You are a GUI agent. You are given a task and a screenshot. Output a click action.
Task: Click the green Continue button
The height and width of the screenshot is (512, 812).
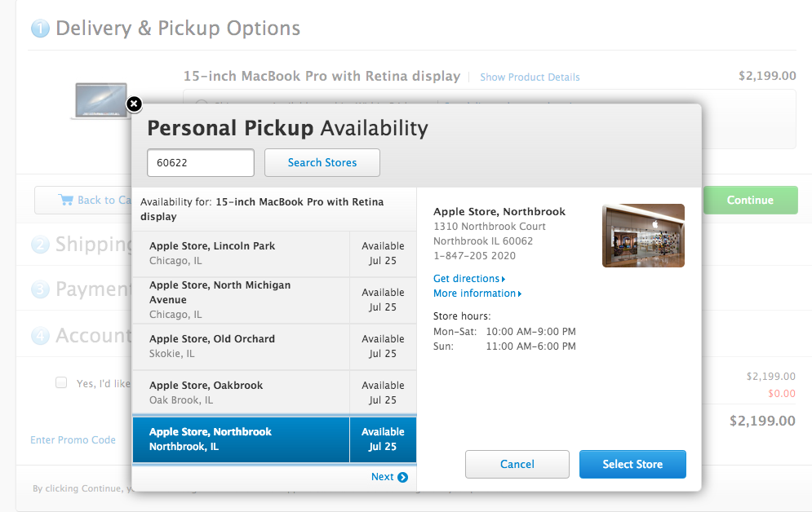750,201
